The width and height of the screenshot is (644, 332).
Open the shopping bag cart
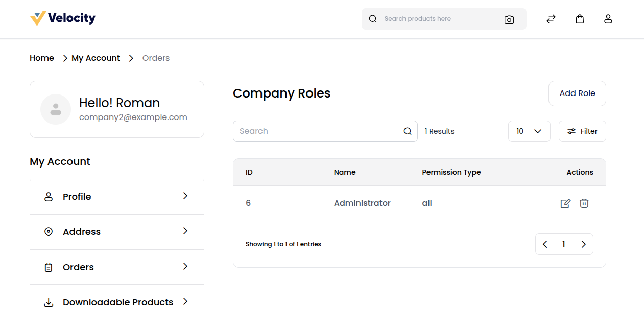[580, 19]
